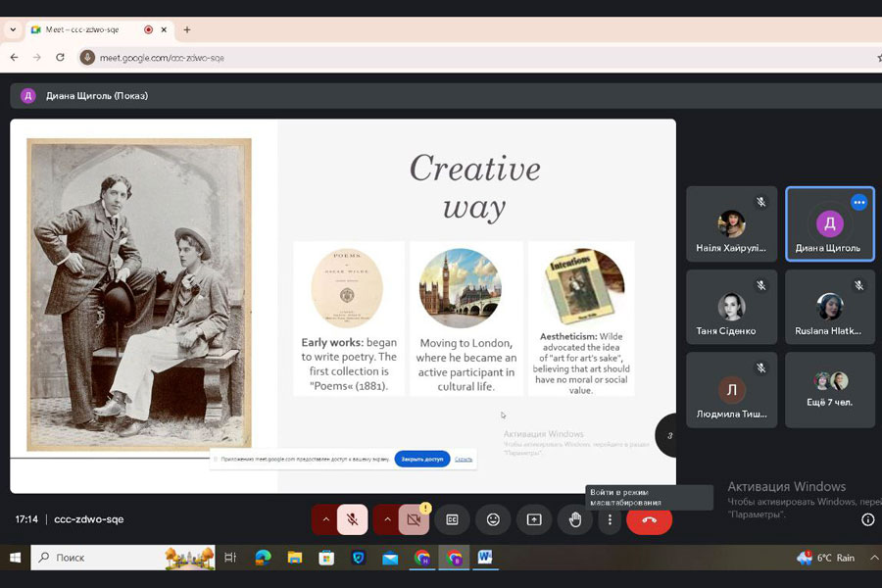This screenshot has width=882, height=588.
Task: Expand the microphone audio settings arrow
Action: tap(325, 519)
